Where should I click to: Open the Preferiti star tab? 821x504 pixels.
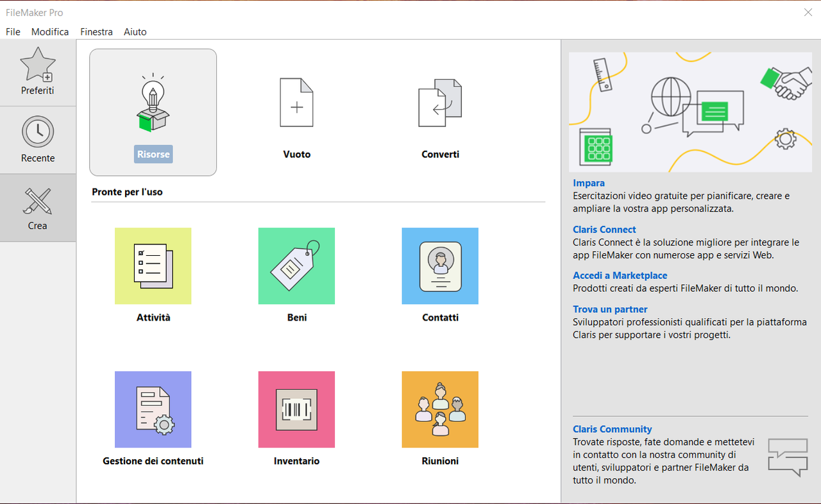click(x=38, y=72)
